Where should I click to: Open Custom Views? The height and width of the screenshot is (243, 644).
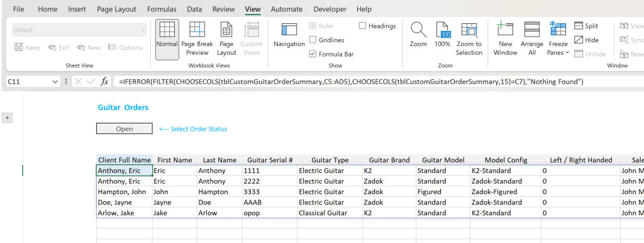point(251,39)
